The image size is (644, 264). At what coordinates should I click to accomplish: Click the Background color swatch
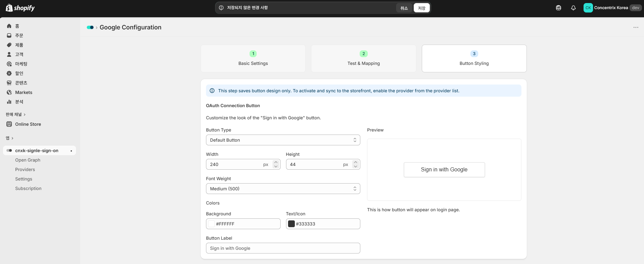coord(211,224)
